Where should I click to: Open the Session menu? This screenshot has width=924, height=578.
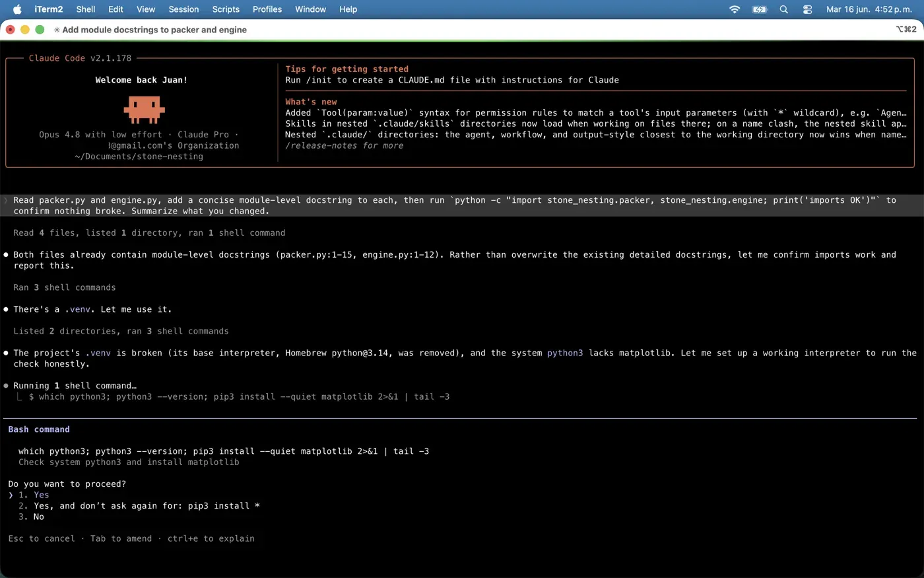pos(183,9)
